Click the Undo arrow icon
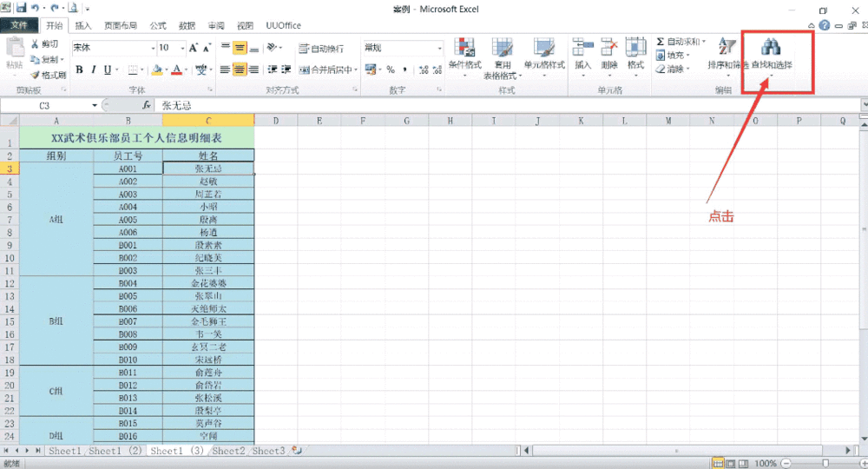The width and height of the screenshot is (868, 469). click(36, 8)
